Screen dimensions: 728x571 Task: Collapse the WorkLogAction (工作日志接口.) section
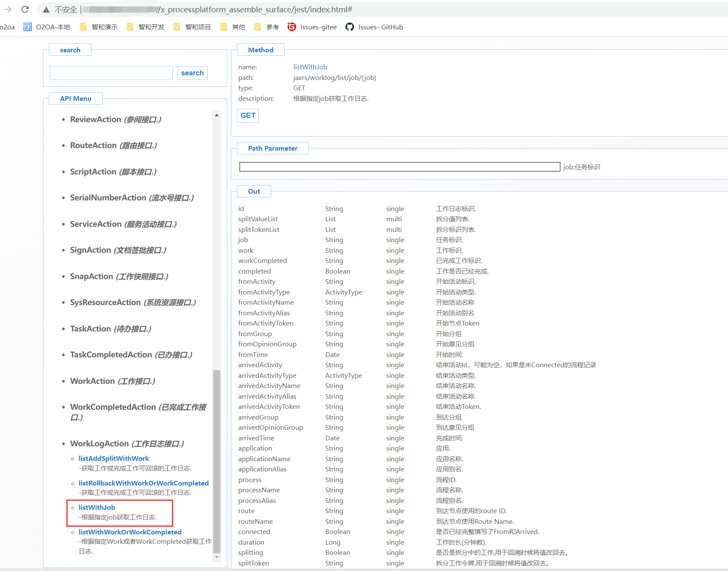click(127, 444)
